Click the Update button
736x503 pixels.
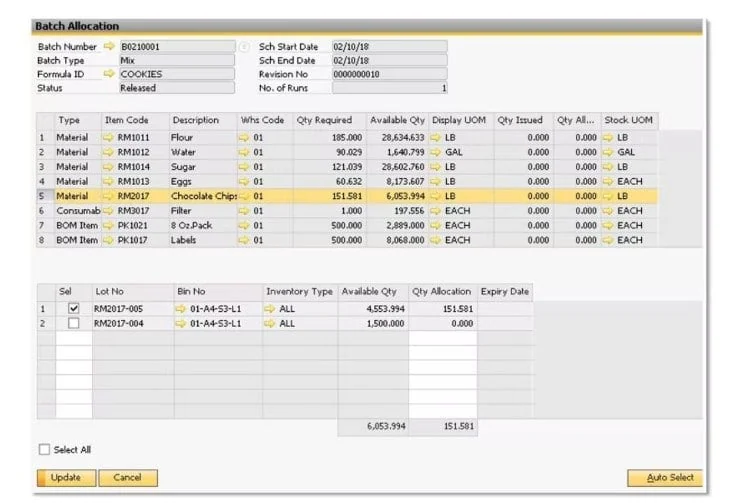coord(66,478)
